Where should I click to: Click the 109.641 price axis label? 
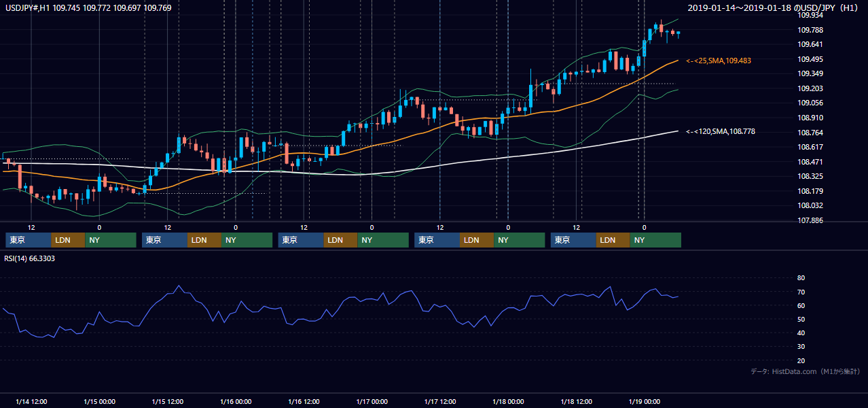(x=810, y=45)
